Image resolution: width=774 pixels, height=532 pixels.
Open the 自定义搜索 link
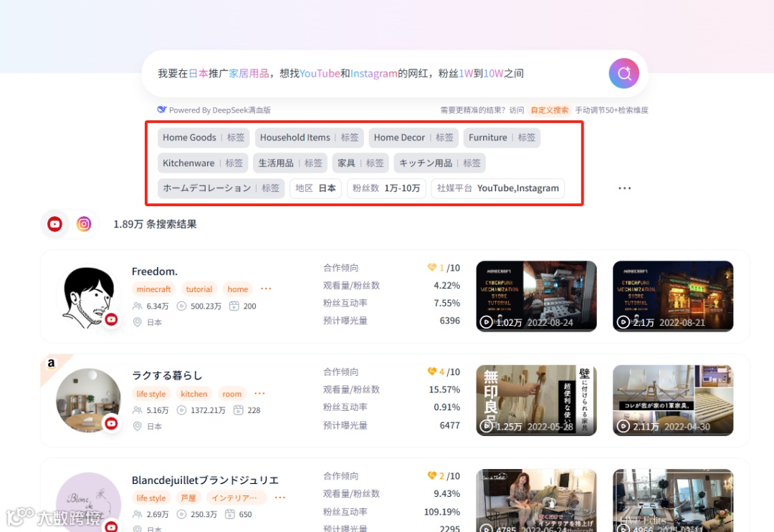click(550, 110)
